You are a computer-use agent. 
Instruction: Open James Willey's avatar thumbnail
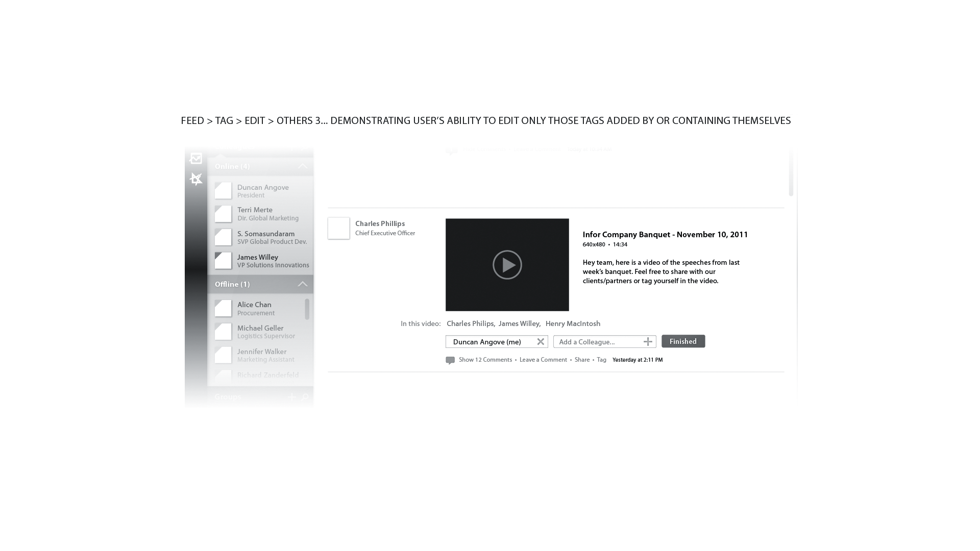[x=223, y=261]
